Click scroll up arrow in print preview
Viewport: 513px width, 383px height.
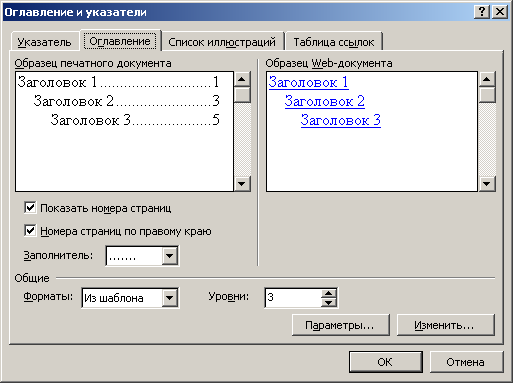242,79
